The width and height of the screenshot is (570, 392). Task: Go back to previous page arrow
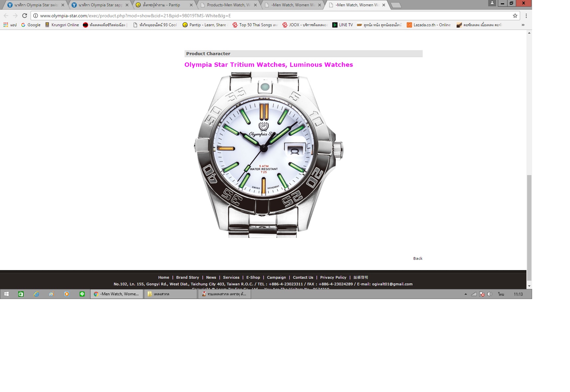point(6,16)
